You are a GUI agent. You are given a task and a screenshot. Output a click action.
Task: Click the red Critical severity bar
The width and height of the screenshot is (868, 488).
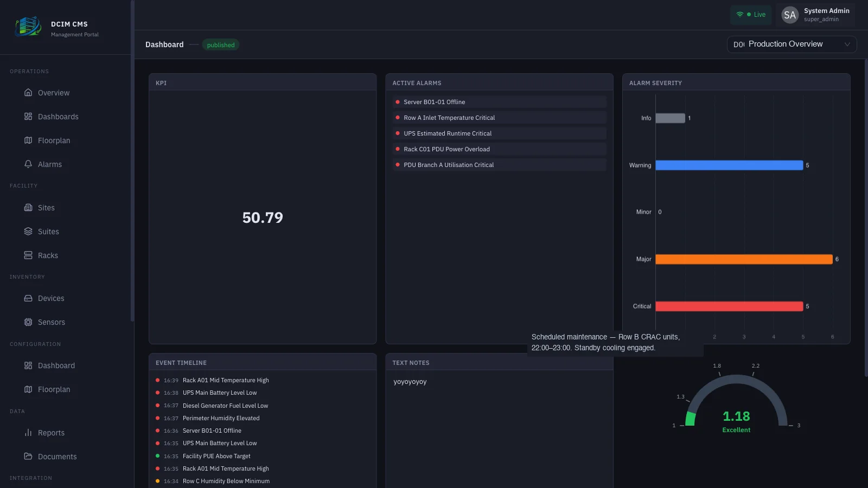click(729, 306)
